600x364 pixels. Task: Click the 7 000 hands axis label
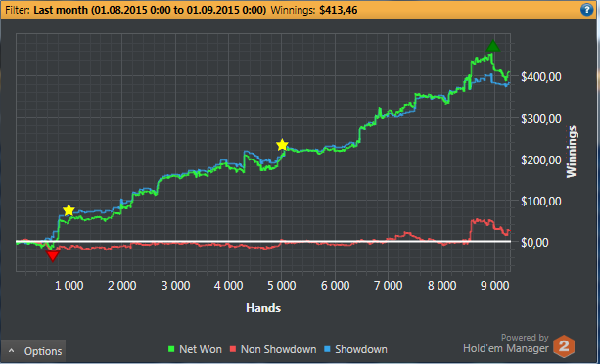pyautogui.click(x=388, y=286)
